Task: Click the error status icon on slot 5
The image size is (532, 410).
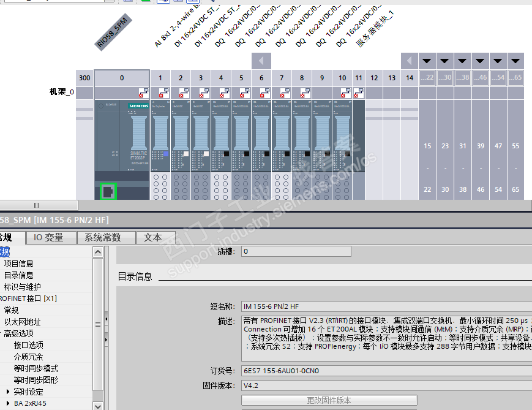Action: (245, 93)
